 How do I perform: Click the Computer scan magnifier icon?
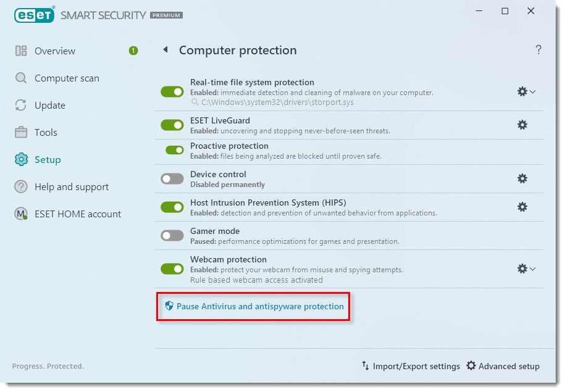pos(22,78)
